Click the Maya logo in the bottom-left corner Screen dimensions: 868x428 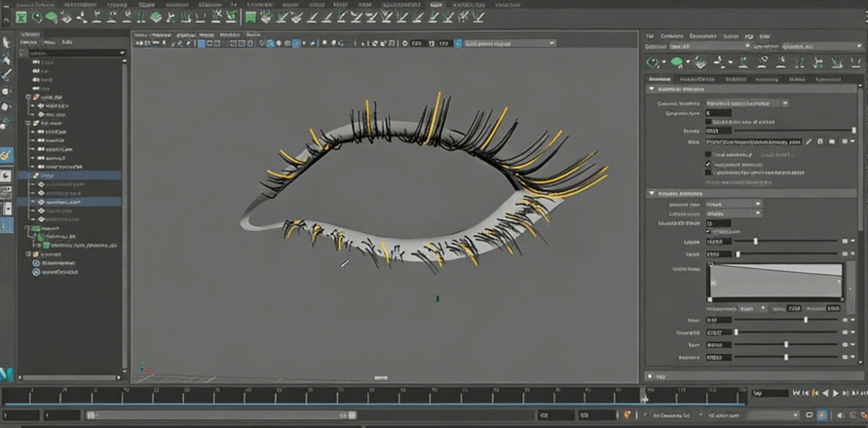pyautogui.click(x=7, y=373)
